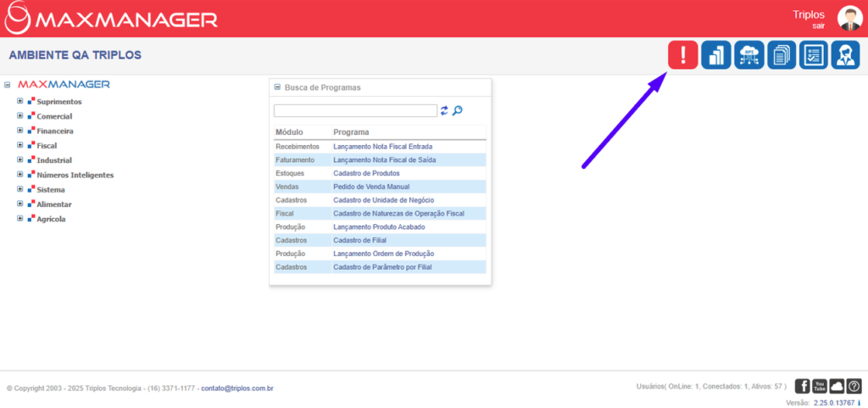Expand the Fiscal tree node
The height and width of the screenshot is (408, 868).
(x=20, y=145)
